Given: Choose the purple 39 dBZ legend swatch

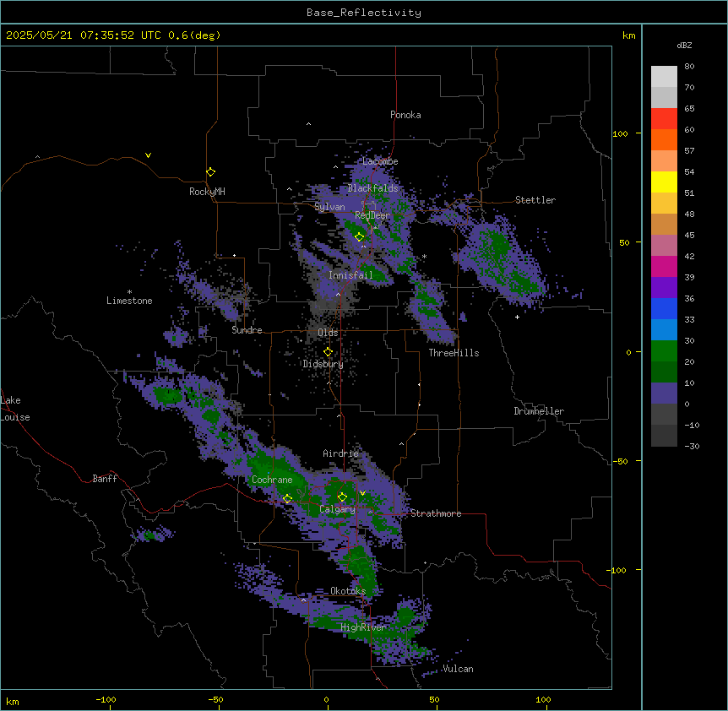Looking at the screenshot, I should click(x=664, y=288).
